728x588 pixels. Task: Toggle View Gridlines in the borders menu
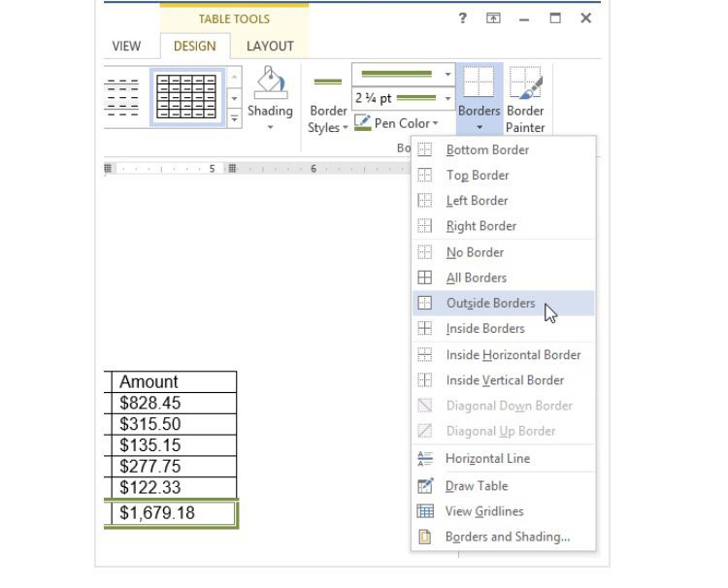pos(484,511)
